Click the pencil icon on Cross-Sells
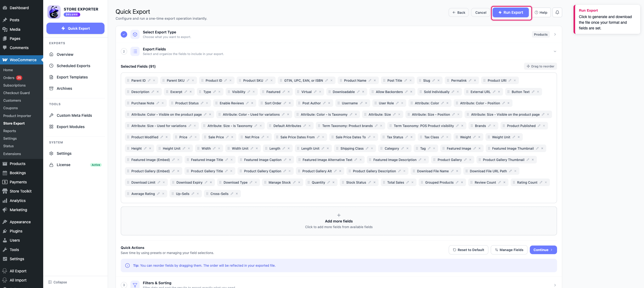This screenshot has width=644, height=288. [232, 194]
